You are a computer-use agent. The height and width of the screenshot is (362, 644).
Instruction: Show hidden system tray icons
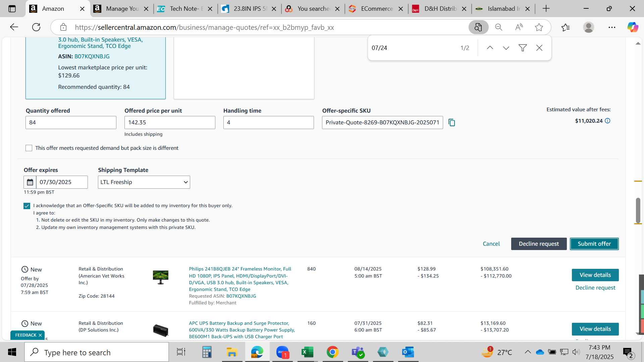pos(528,352)
